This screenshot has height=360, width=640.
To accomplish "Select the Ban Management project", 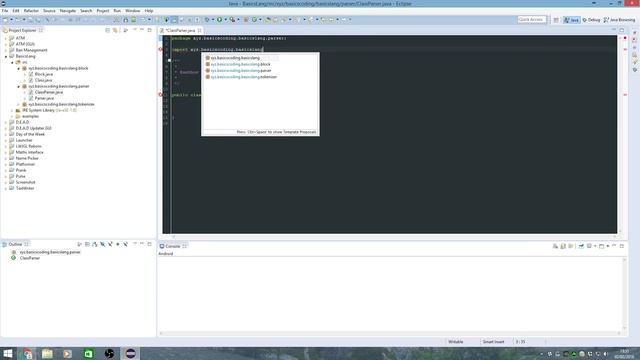I will (31, 50).
